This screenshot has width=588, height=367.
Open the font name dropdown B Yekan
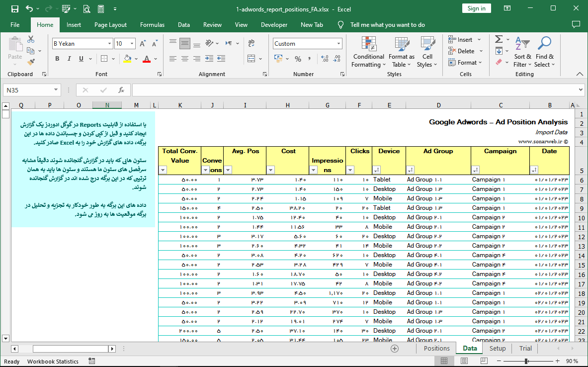tap(109, 44)
